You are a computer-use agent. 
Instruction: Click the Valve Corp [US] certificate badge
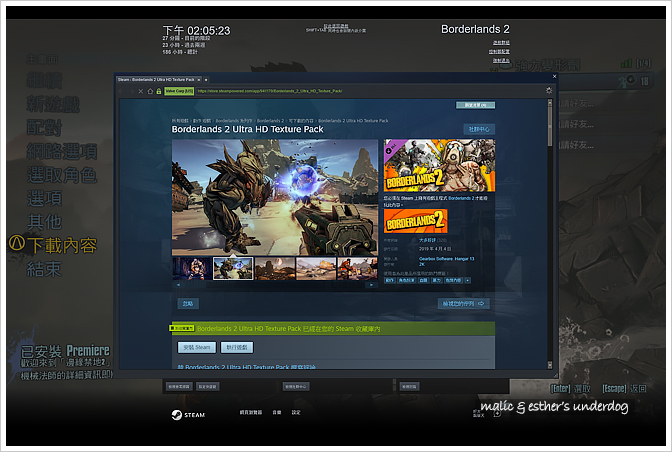pos(179,91)
